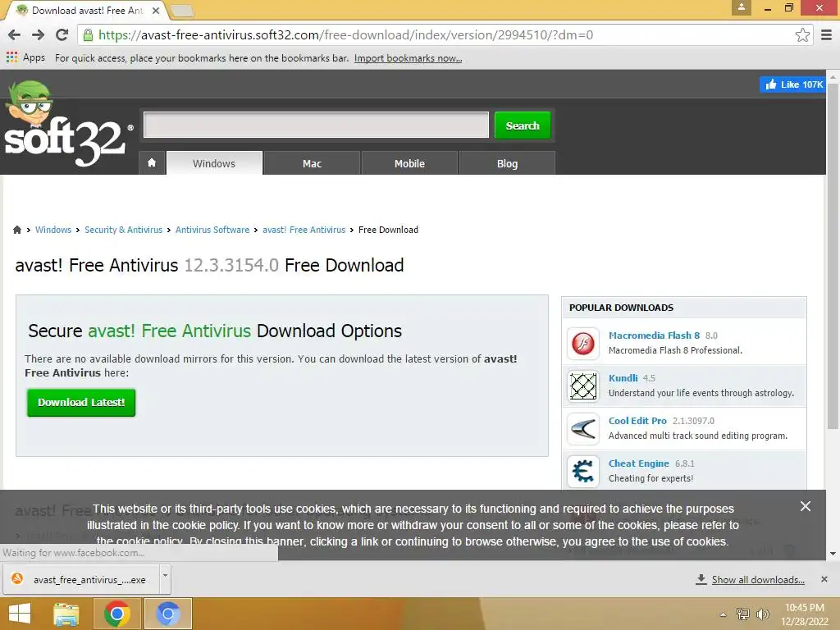Select the Mac tab
The height and width of the screenshot is (630, 840).
click(x=312, y=163)
